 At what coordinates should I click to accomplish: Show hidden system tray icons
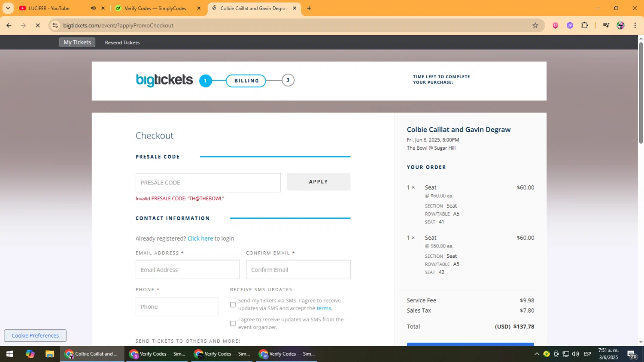537,354
